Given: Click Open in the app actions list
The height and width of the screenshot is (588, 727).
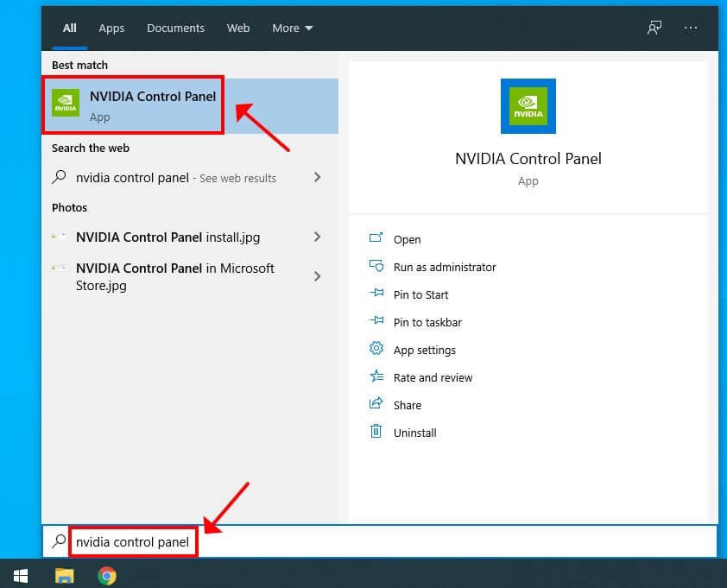Looking at the screenshot, I should pyautogui.click(x=407, y=240).
